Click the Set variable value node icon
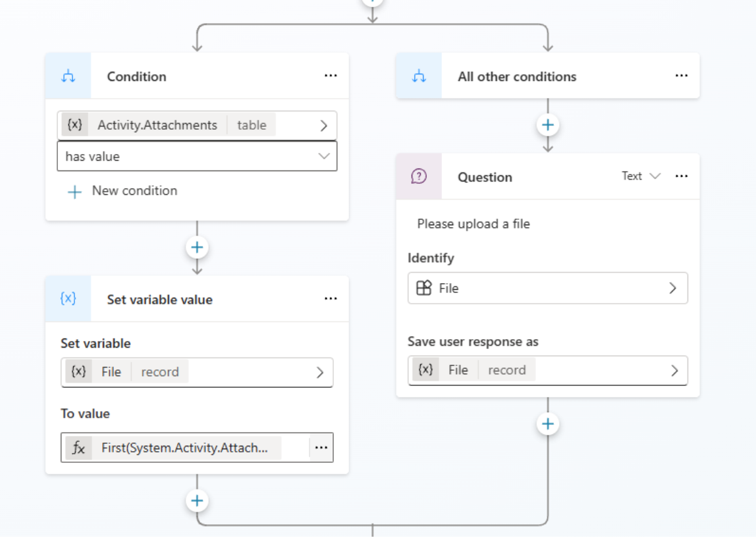This screenshot has width=756, height=540. point(68,299)
